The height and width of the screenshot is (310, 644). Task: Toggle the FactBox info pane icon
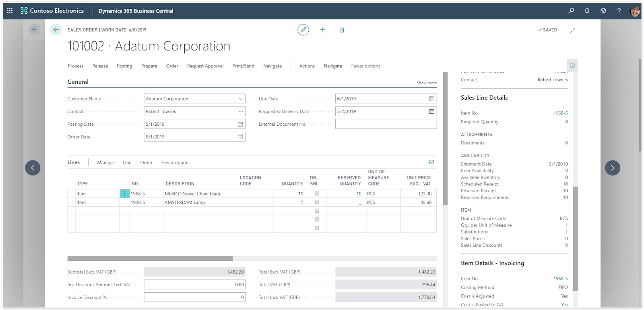click(572, 65)
